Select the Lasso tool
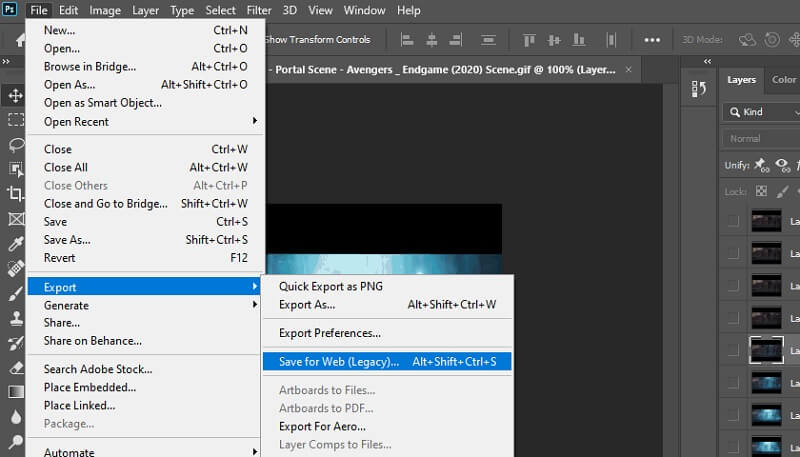This screenshot has height=457, width=800. click(15, 144)
